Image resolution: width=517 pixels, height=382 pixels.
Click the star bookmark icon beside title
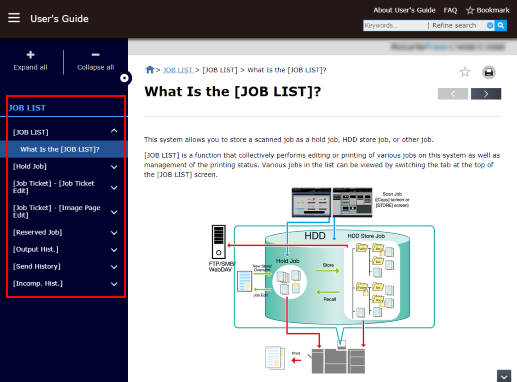(x=465, y=72)
